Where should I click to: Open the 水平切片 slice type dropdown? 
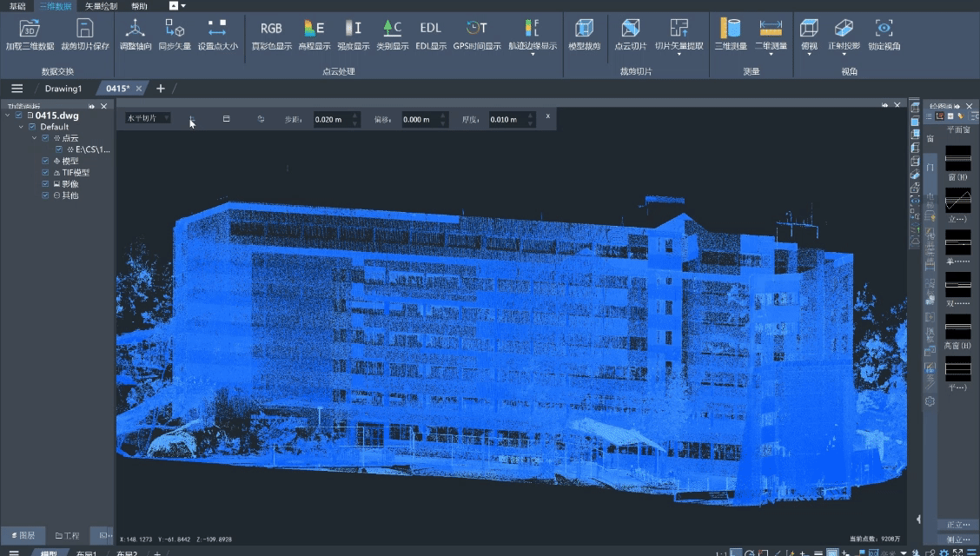coord(147,118)
